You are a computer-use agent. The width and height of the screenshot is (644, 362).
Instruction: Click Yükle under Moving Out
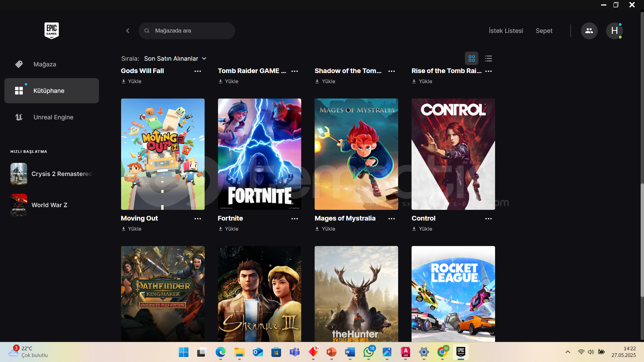[131, 229]
